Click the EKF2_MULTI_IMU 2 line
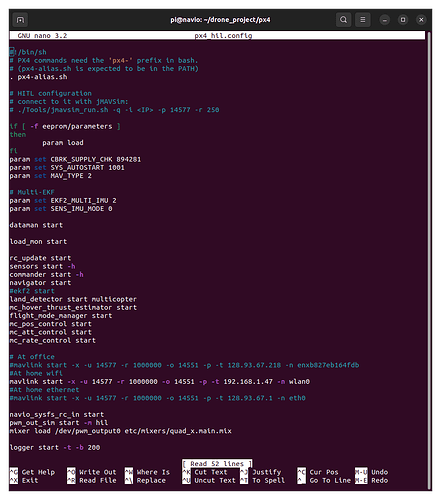Image resolution: width=441 pixels, height=500 pixels. pyautogui.click(x=63, y=200)
